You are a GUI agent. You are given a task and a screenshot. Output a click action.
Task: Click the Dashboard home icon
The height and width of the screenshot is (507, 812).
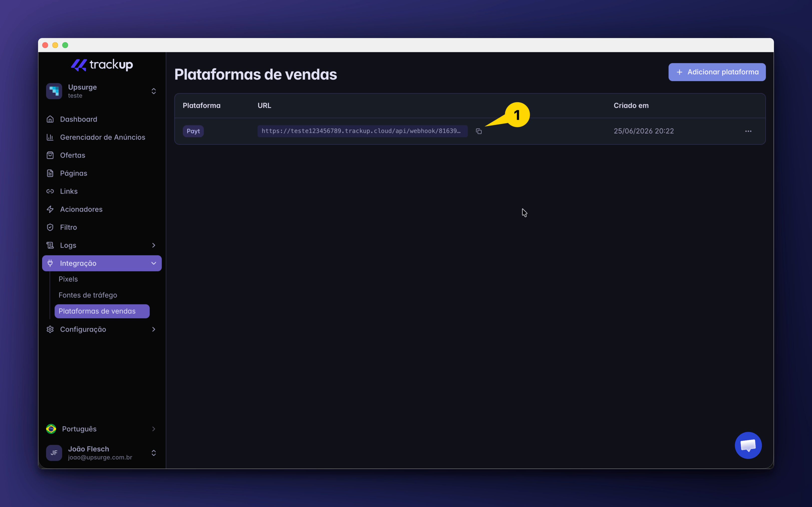click(x=50, y=119)
